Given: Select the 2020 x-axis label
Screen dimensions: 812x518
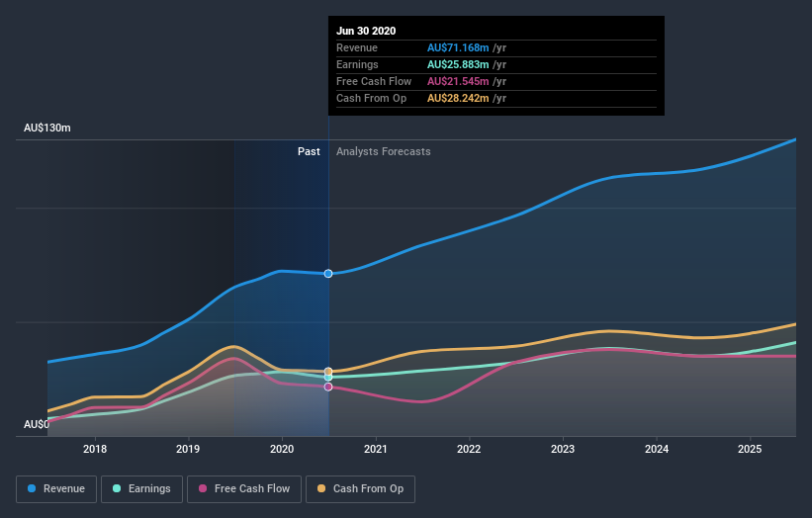Looking at the screenshot, I should click(x=282, y=449).
